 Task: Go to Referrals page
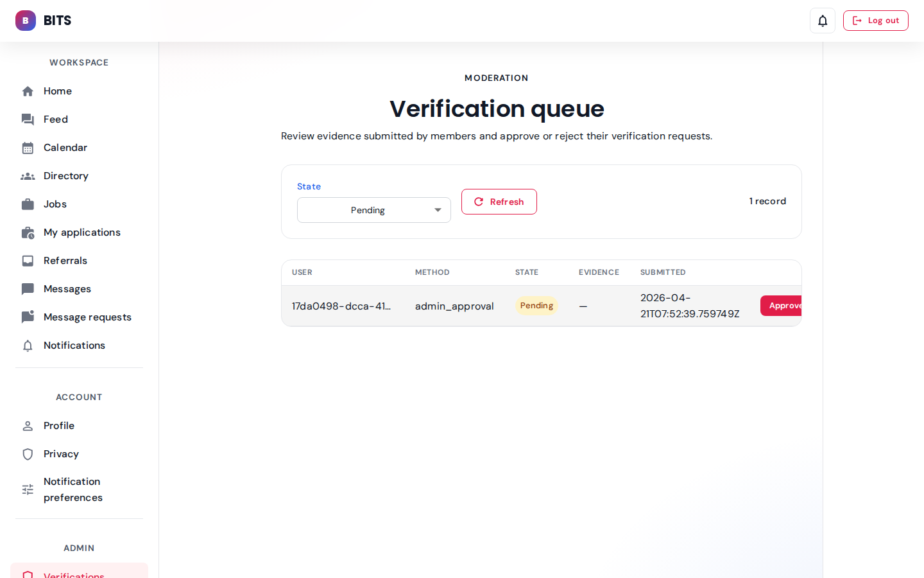coord(65,261)
